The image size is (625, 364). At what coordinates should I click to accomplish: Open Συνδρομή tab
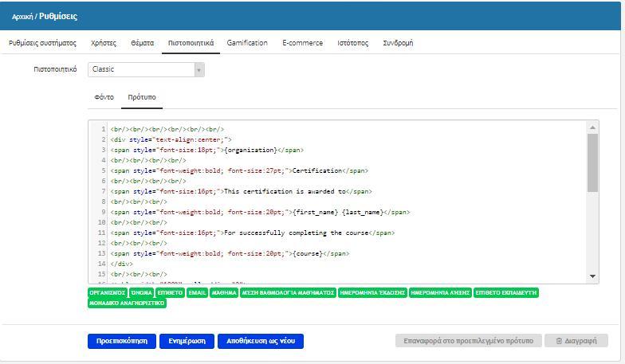(x=398, y=43)
